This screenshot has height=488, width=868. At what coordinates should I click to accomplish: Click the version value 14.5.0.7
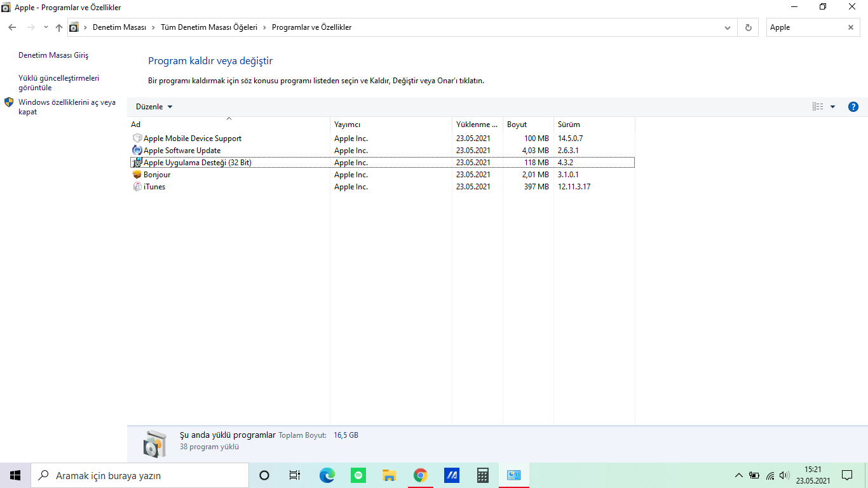(570, 139)
